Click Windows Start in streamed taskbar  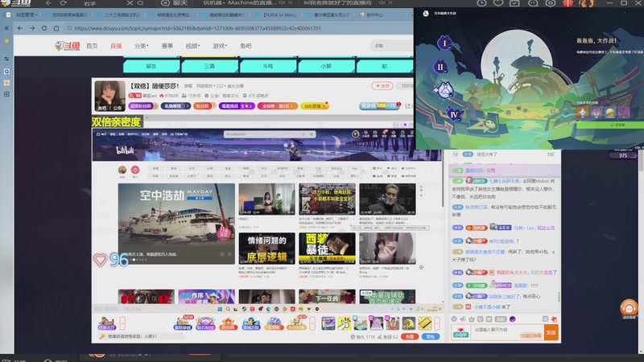click(220, 309)
